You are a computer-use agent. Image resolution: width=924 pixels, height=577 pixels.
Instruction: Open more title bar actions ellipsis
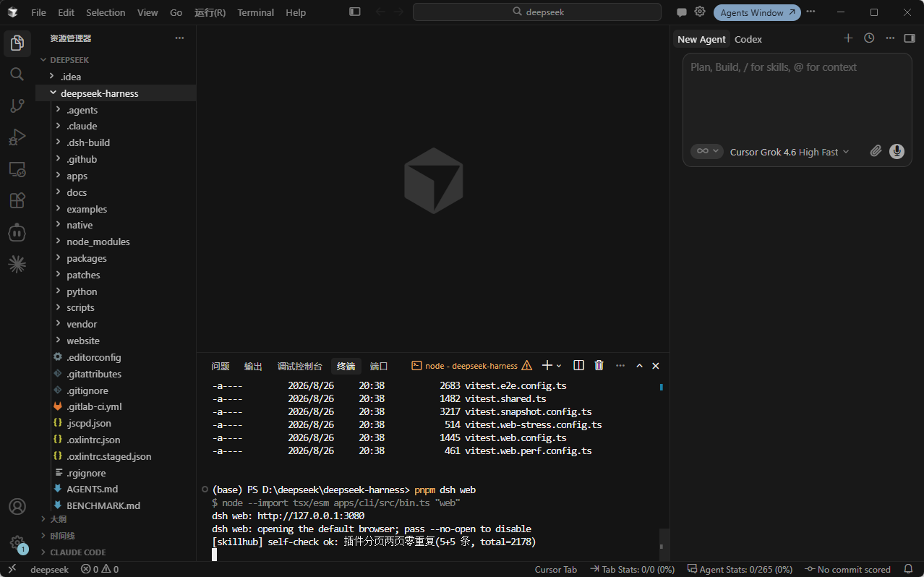click(810, 12)
